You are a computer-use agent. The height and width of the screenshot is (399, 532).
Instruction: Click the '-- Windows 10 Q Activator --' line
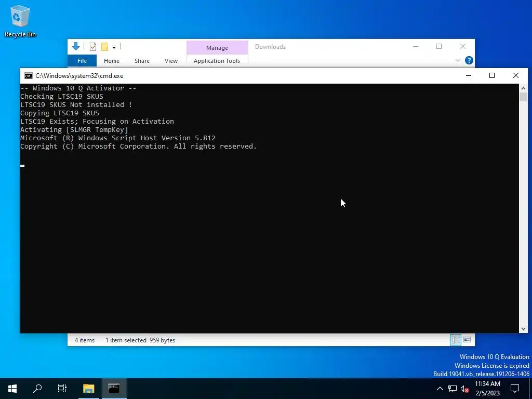point(78,88)
